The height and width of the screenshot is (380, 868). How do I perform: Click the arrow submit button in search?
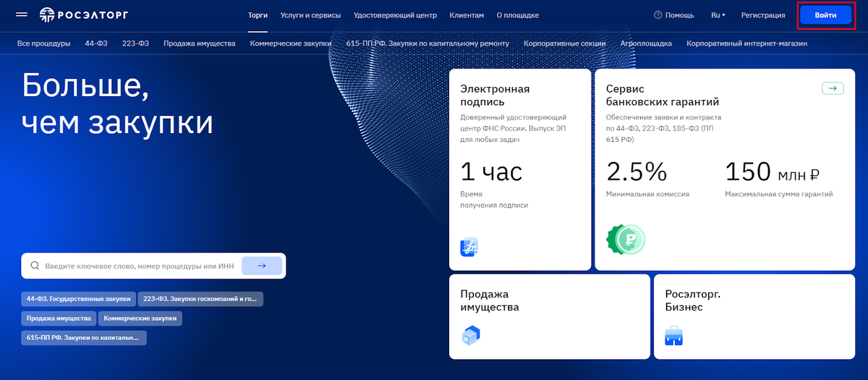pos(262,266)
